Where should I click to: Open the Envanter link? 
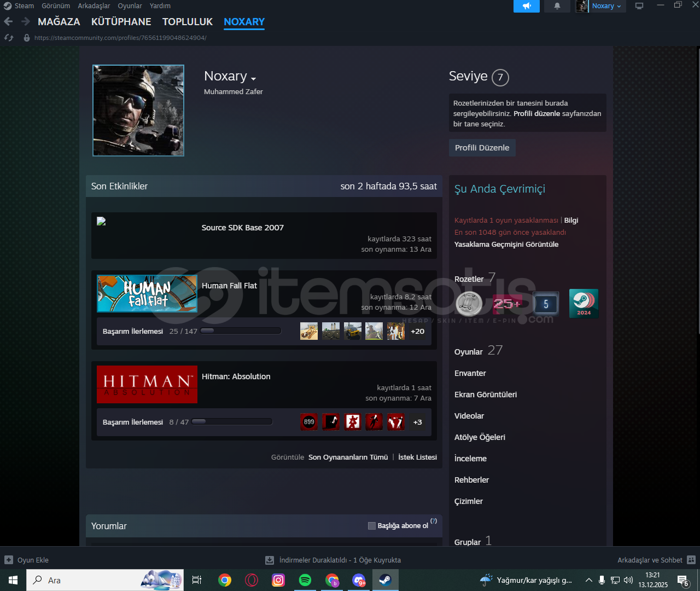[470, 373]
